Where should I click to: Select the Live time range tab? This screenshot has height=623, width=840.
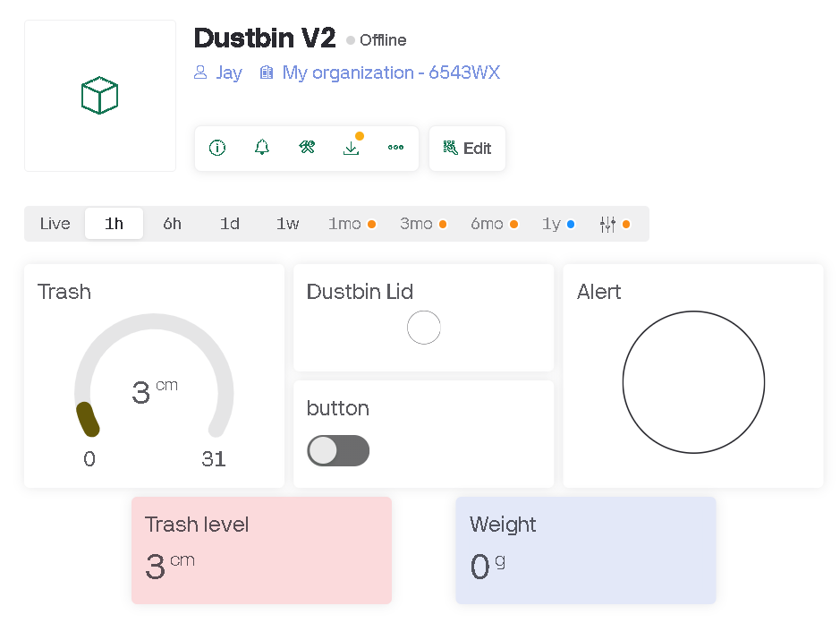click(x=55, y=224)
